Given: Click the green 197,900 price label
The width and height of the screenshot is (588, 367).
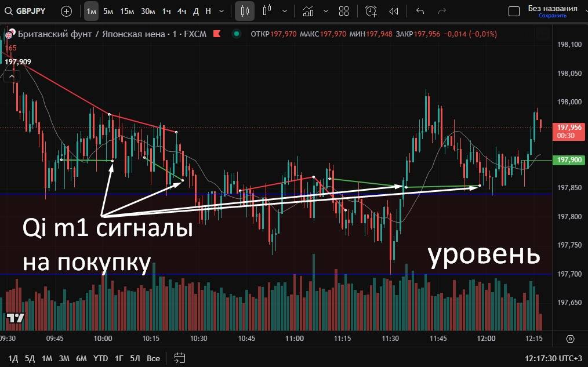Looking at the screenshot, I should [568, 160].
